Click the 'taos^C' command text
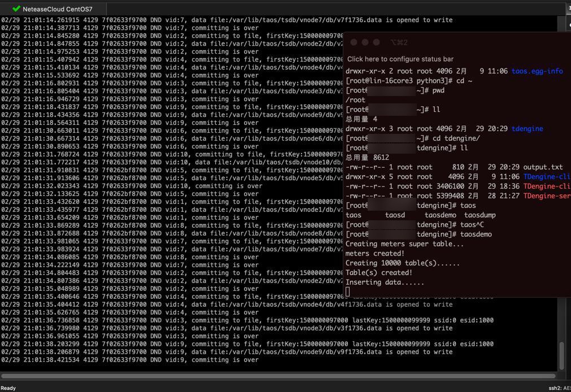This screenshot has width=571, height=392. tap(472, 225)
